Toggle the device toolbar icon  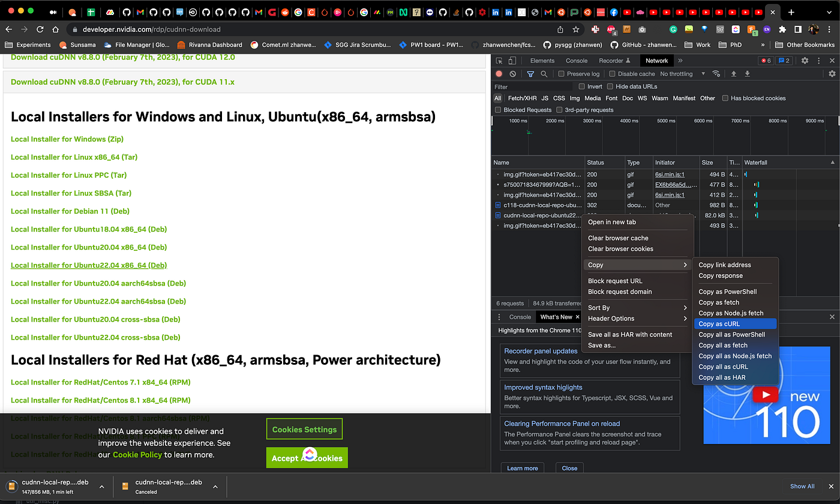(x=512, y=61)
